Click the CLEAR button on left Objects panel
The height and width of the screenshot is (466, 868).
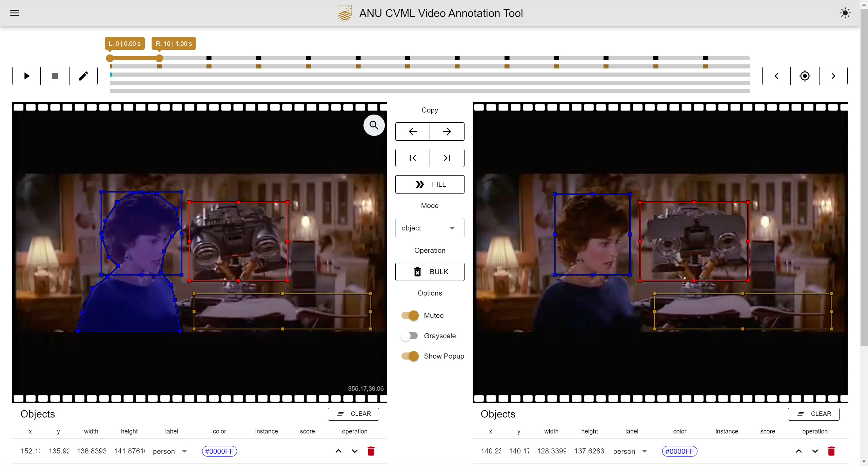click(353, 414)
